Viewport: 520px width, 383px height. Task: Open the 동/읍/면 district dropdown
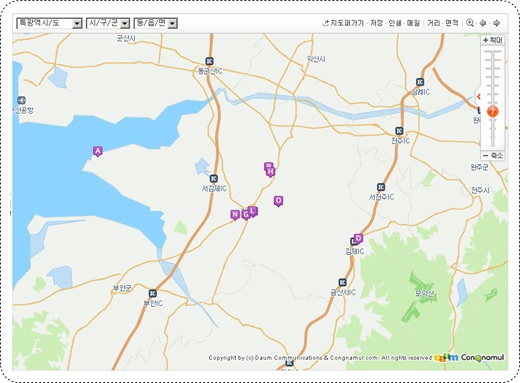156,23
